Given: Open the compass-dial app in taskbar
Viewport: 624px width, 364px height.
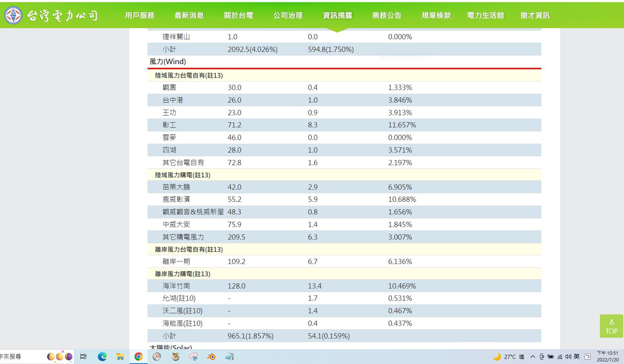Looking at the screenshot, I should coord(157,357).
